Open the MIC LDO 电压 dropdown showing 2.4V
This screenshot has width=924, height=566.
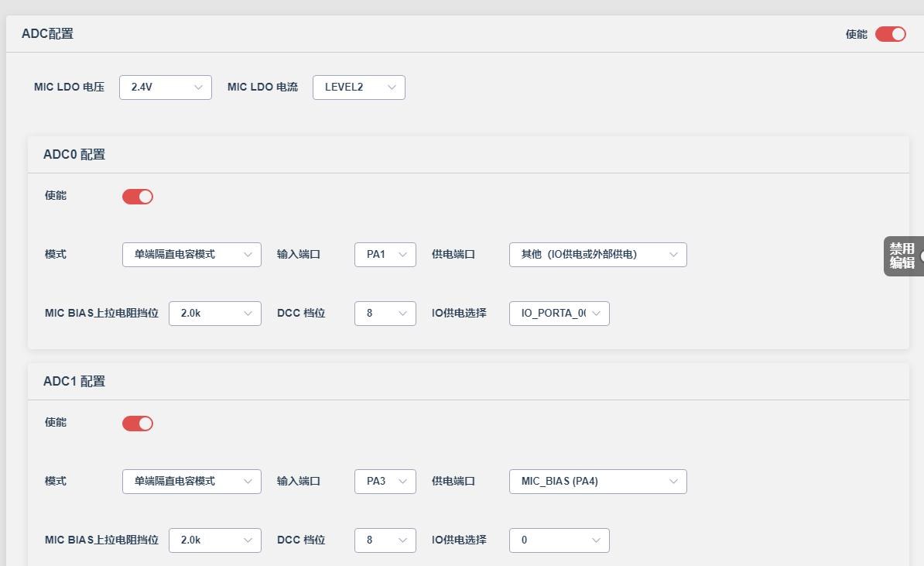(166, 87)
